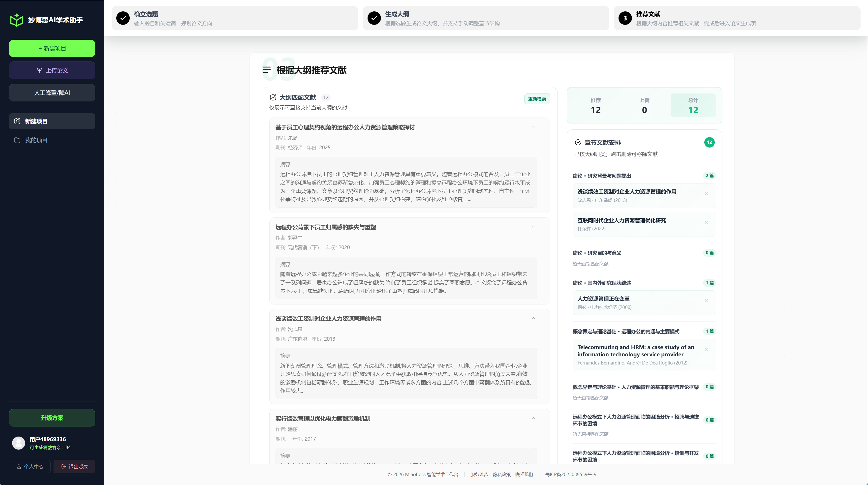Click the 2 篇 badge for 研究背景与问题提出
The image size is (868, 485).
pos(710,176)
